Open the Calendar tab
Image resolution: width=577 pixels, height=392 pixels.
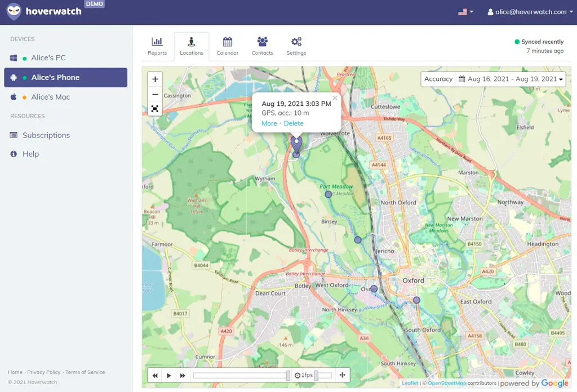pos(228,46)
